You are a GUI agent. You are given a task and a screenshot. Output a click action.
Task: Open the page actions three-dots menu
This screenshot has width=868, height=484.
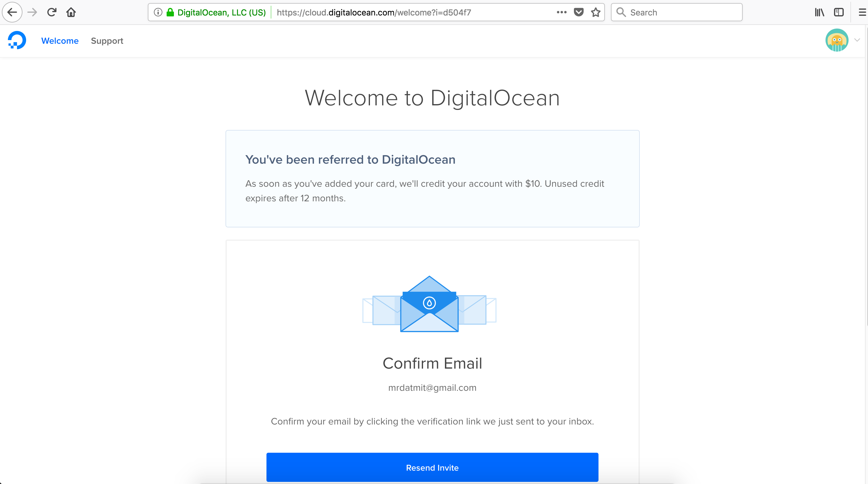[561, 12]
